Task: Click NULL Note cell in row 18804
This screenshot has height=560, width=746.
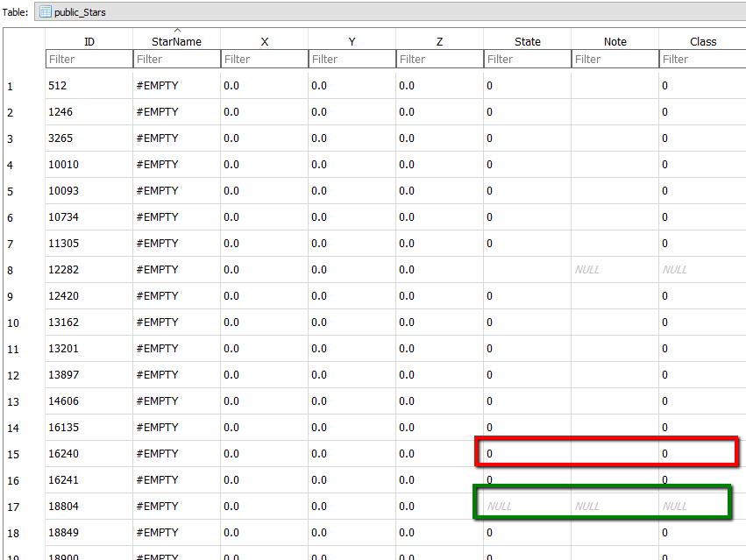Action: [x=615, y=507]
